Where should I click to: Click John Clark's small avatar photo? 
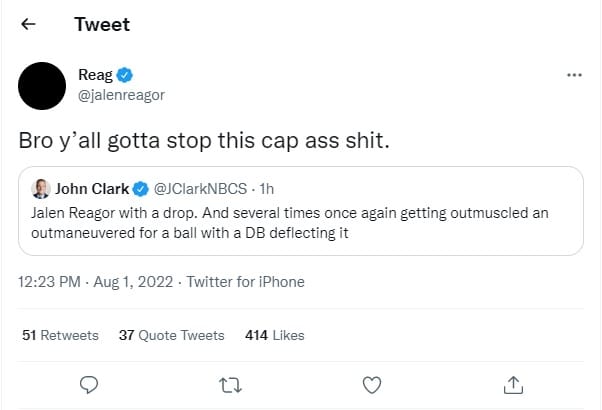coord(42,188)
